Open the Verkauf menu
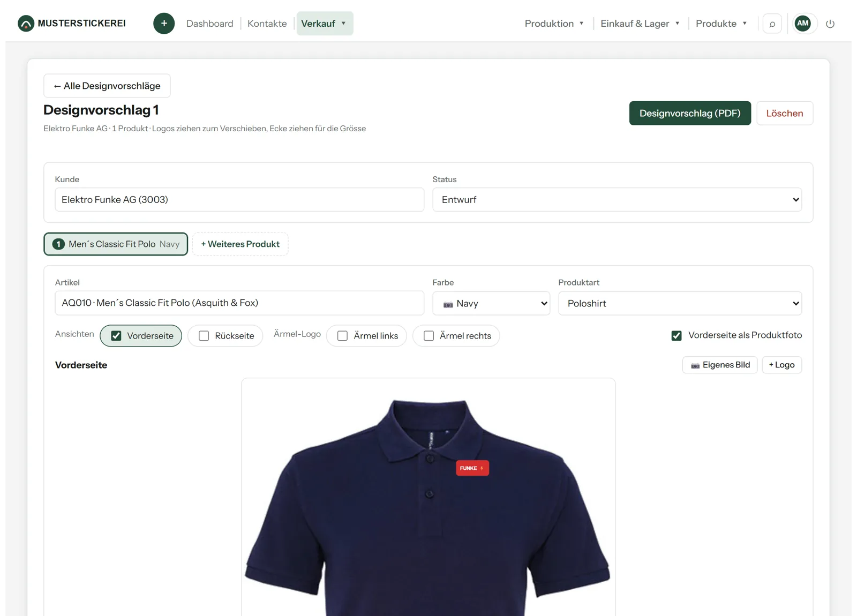The image size is (857, 616). click(325, 24)
